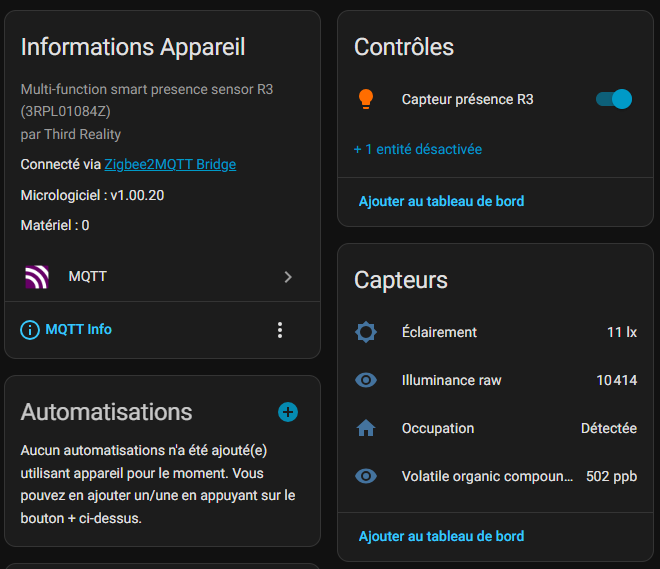Open the three-dot device options menu
Screen dimensions: 660x569
280,330
